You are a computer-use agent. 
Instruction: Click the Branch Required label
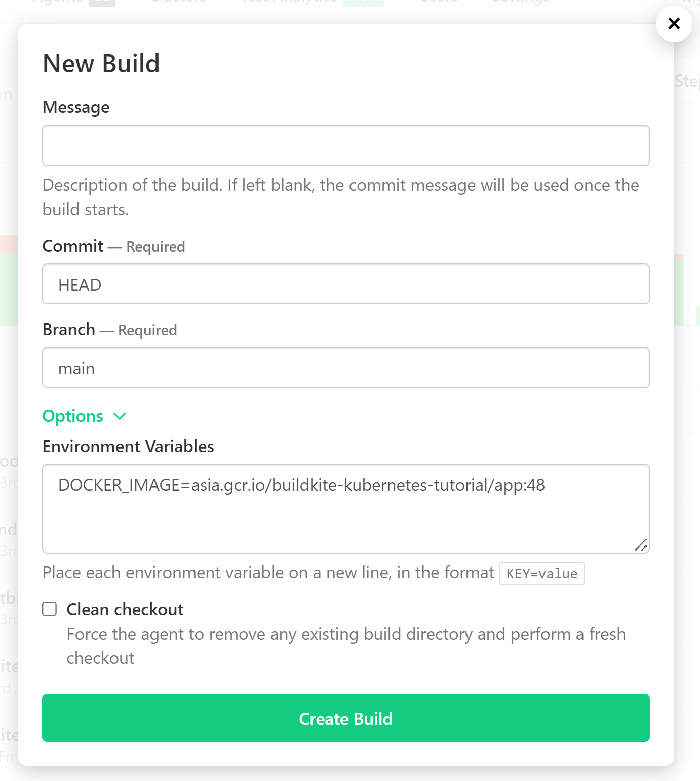coord(109,330)
